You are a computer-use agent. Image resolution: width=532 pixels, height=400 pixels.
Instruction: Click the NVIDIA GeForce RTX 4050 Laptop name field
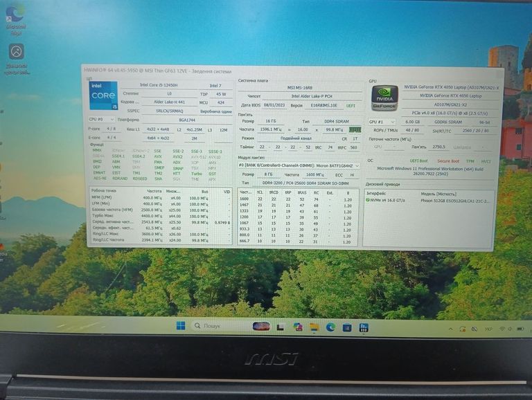click(450, 96)
